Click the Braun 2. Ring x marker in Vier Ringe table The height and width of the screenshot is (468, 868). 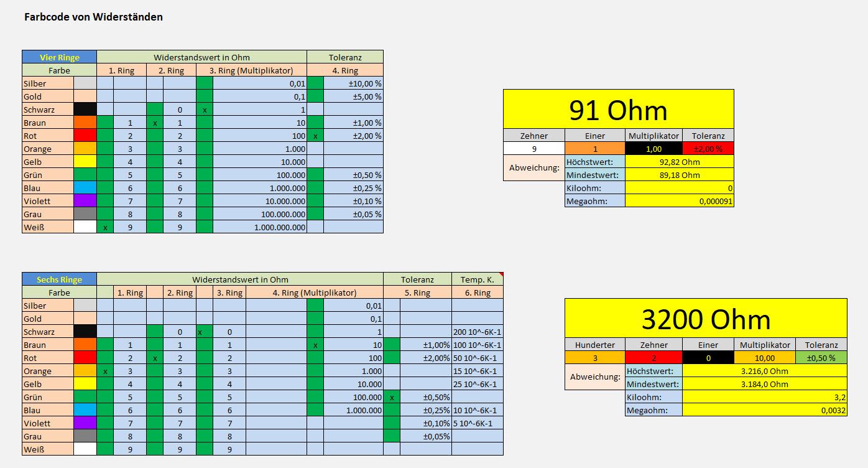[x=155, y=123]
